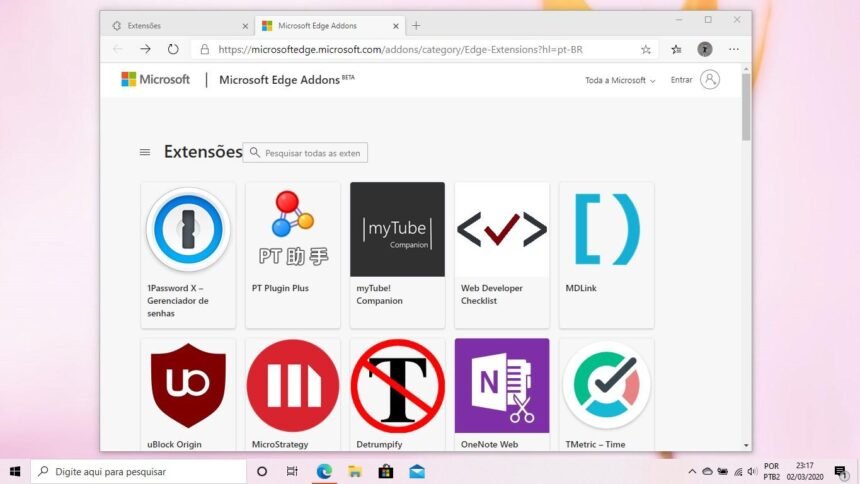Open a new browser tab
This screenshot has width=860, height=484.
416,25
